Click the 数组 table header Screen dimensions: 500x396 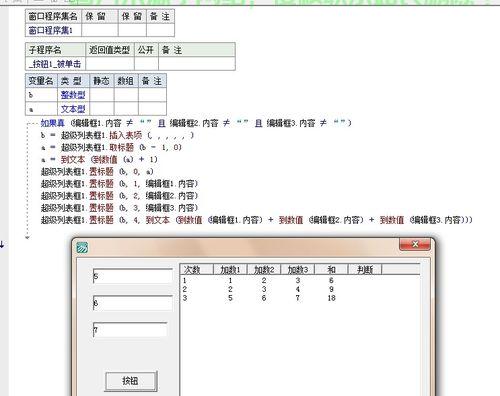(x=126, y=81)
